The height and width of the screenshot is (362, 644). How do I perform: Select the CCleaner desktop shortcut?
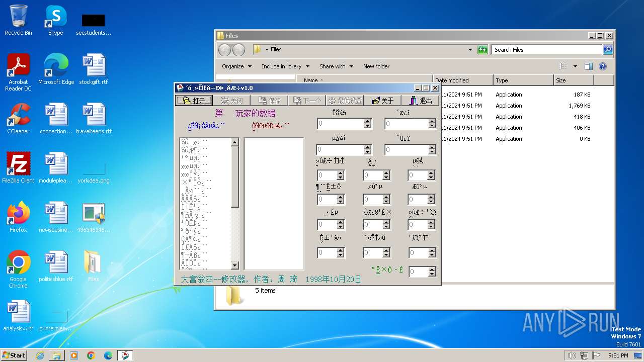point(18,119)
